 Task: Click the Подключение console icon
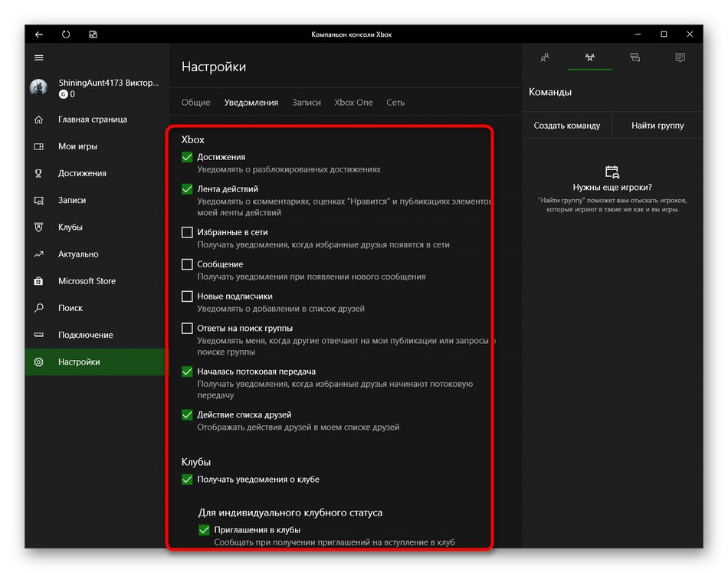[x=38, y=335]
